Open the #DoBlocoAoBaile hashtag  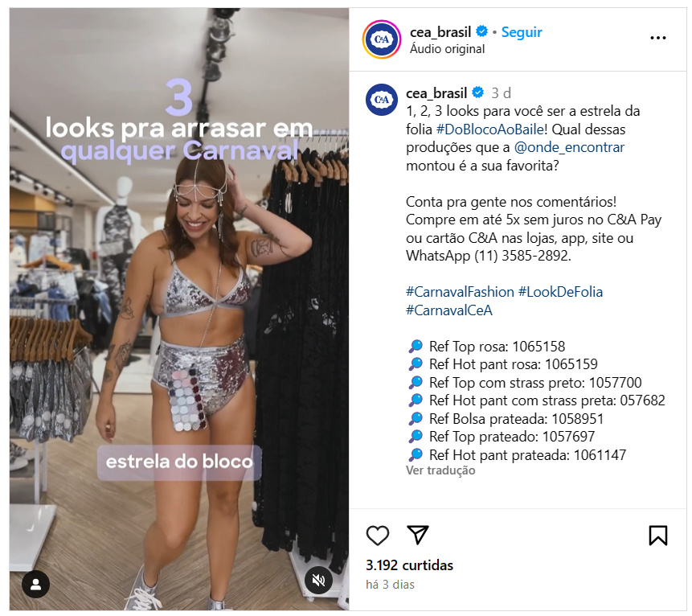coord(490,129)
